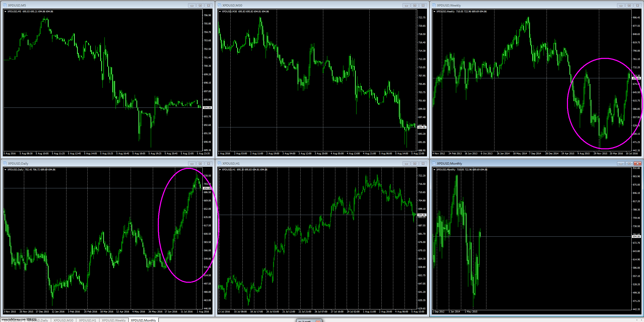Click the XPDUSD,Monthly window chart icon
The width and height of the screenshot is (644, 322).
(x=434, y=163)
